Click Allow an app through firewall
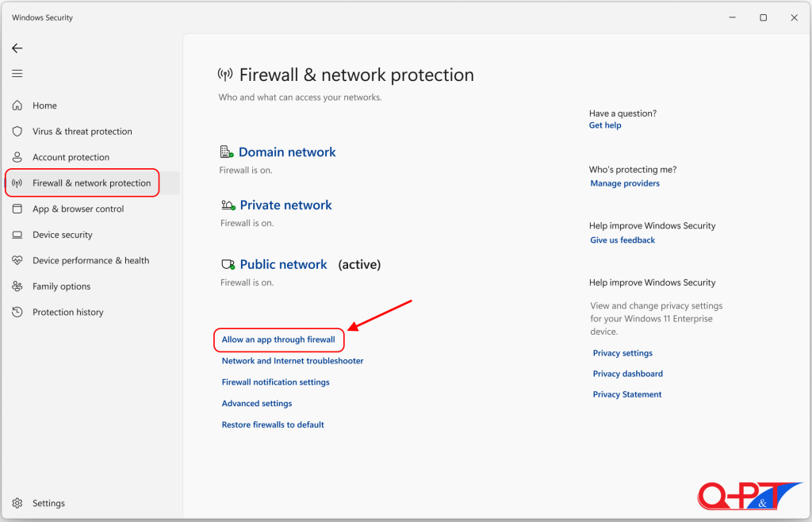The height and width of the screenshot is (522, 812). click(278, 340)
